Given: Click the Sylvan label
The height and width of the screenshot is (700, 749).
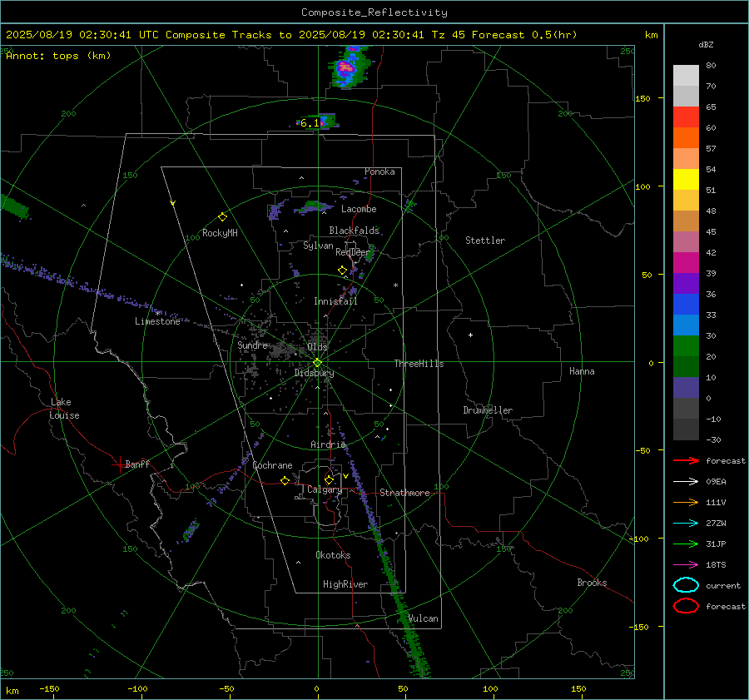Looking at the screenshot, I should (318, 246).
